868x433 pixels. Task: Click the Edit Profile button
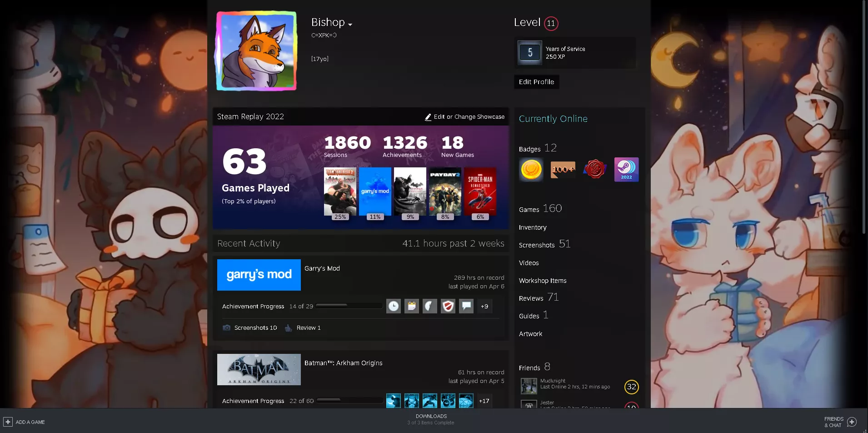pyautogui.click(x=536, y=82)
